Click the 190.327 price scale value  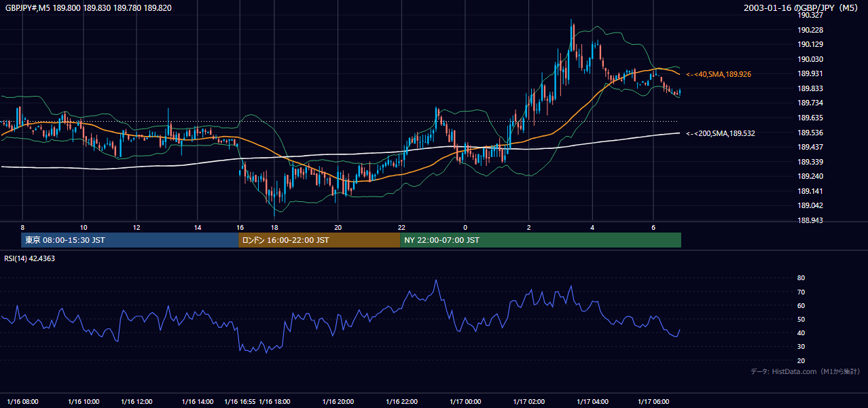(810, 15)
